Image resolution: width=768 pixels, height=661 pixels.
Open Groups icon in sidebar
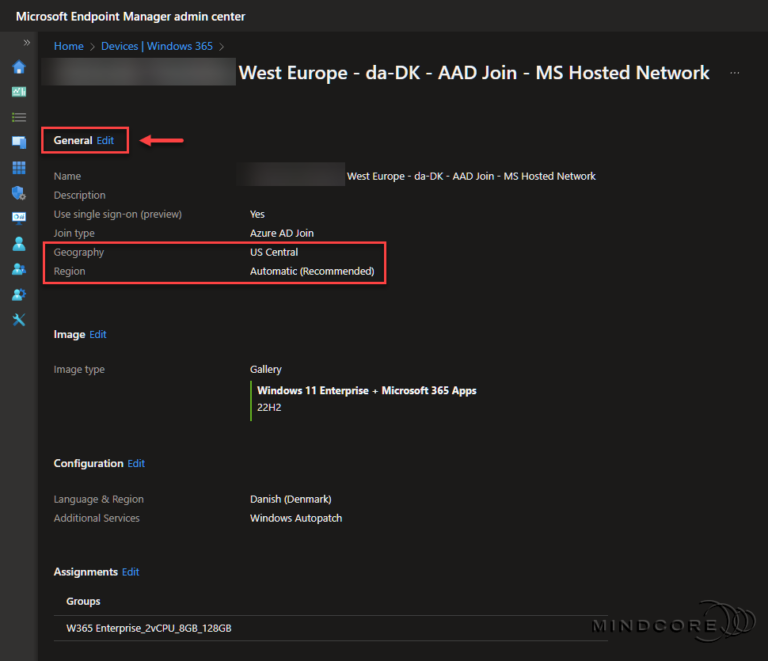(18, 269)
